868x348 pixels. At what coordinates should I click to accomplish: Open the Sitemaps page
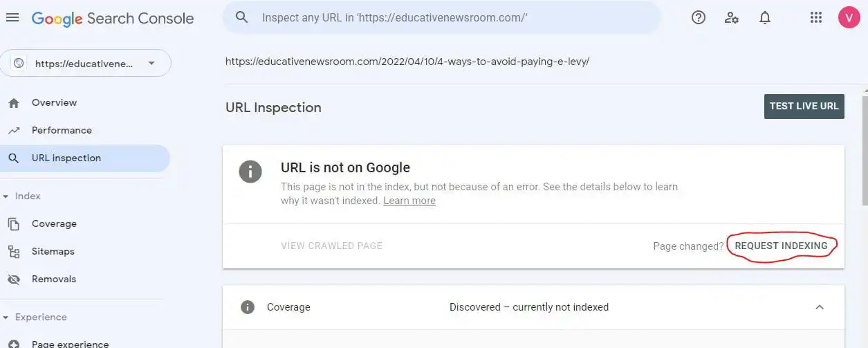[53, 252]
